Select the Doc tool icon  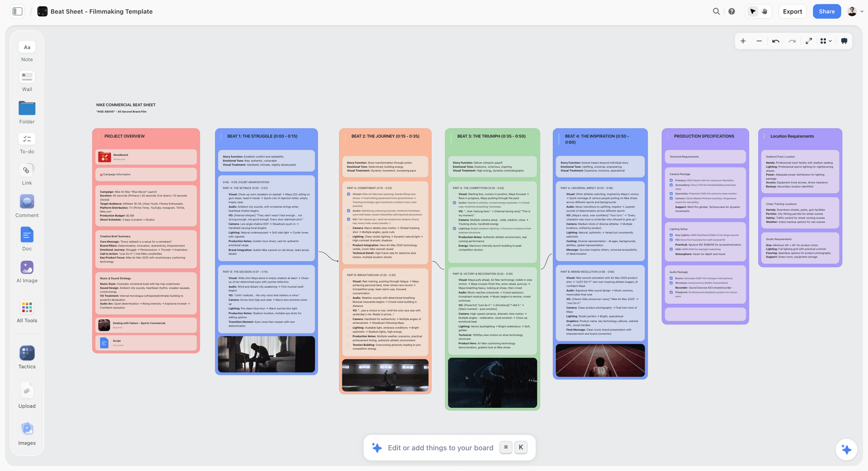coord(27,235)
